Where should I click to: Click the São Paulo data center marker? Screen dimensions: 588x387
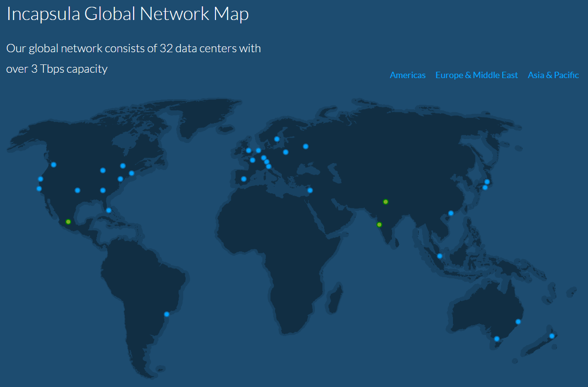tap(166, 314)
